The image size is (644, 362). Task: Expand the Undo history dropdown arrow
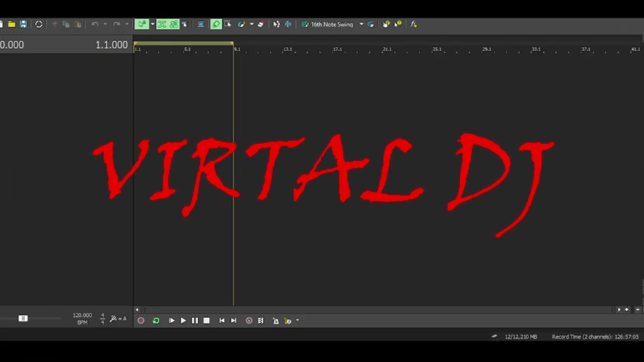(105, 24)
